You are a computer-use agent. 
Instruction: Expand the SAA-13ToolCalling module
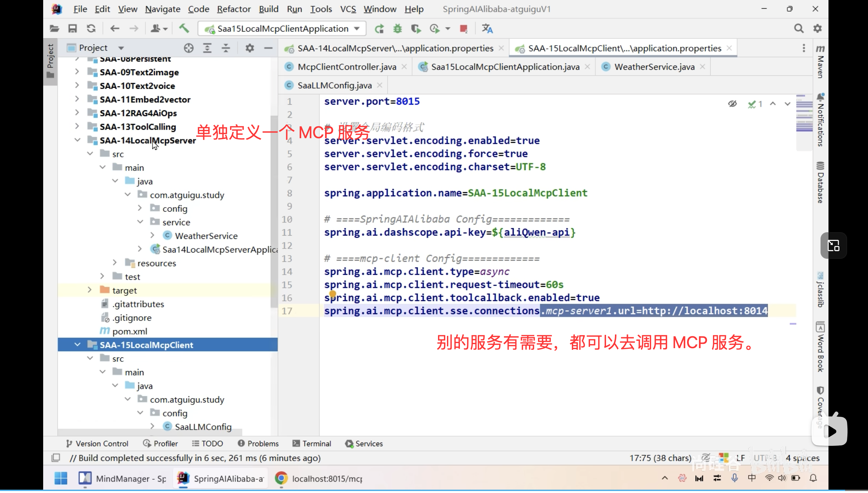77,127
